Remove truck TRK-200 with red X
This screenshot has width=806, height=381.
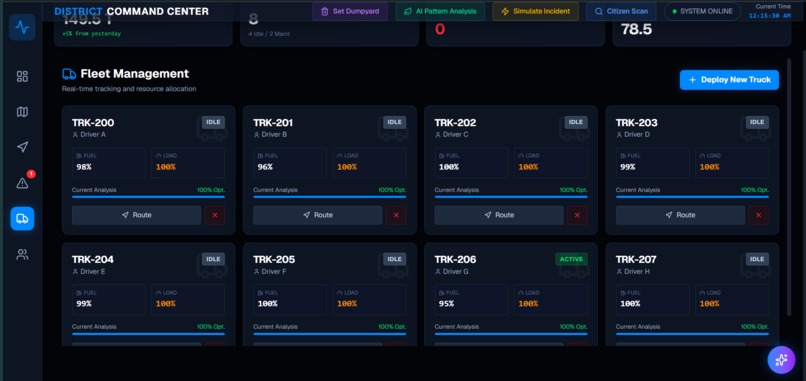click(x=215, y=215)
